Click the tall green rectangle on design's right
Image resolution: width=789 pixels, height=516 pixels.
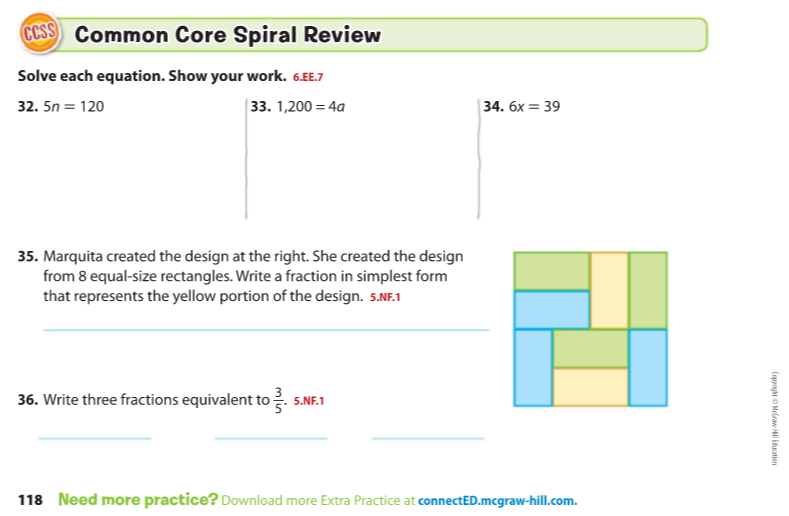(648, 290)
